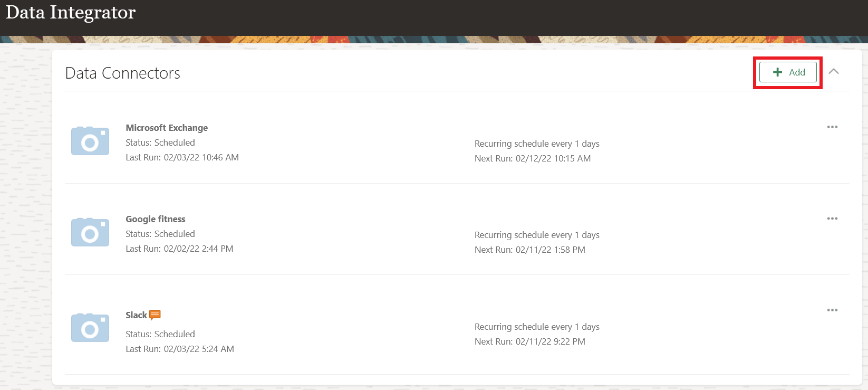The image size is (868, 390).
Task: Open the Slack three-dot actions menu
Action: pos(832,310)
